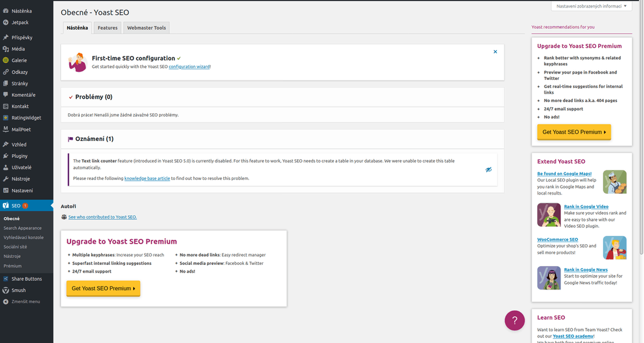
Task: Dismiss the First-time SEO configuration box
Action: (496, 52)
